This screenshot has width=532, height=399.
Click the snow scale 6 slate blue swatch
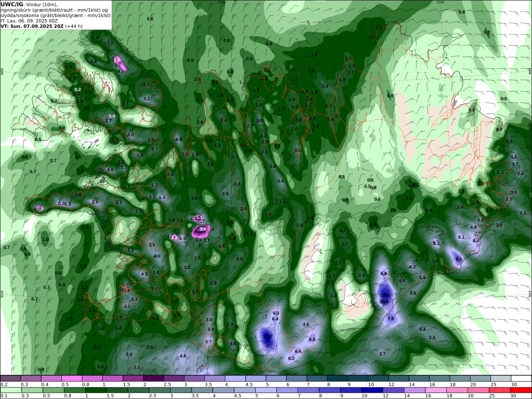click(x=297, y=379)
